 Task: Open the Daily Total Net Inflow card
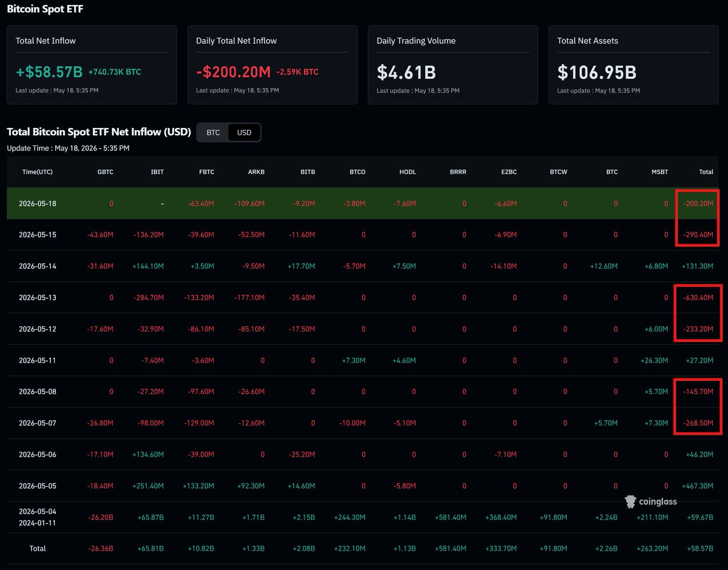click(x=272, y=65)
